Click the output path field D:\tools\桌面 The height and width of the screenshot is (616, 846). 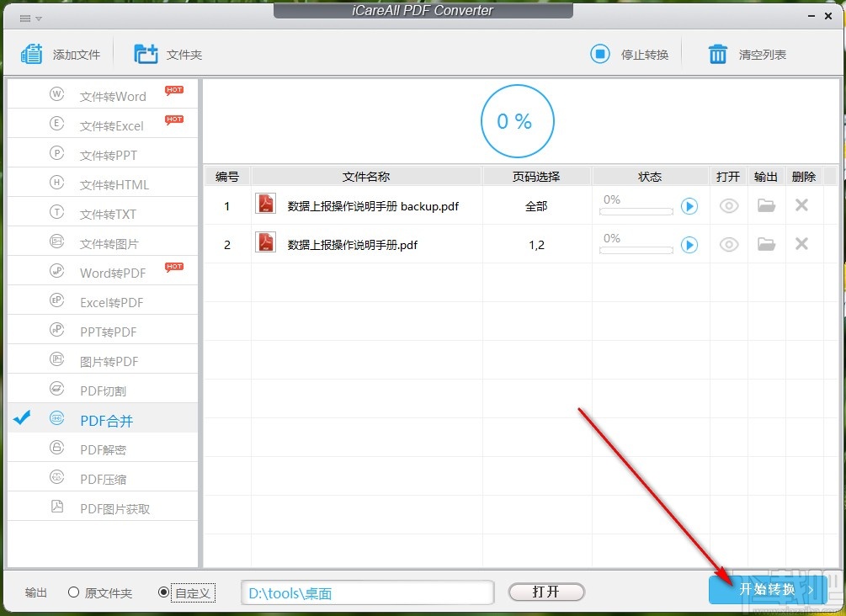(367, 592)
